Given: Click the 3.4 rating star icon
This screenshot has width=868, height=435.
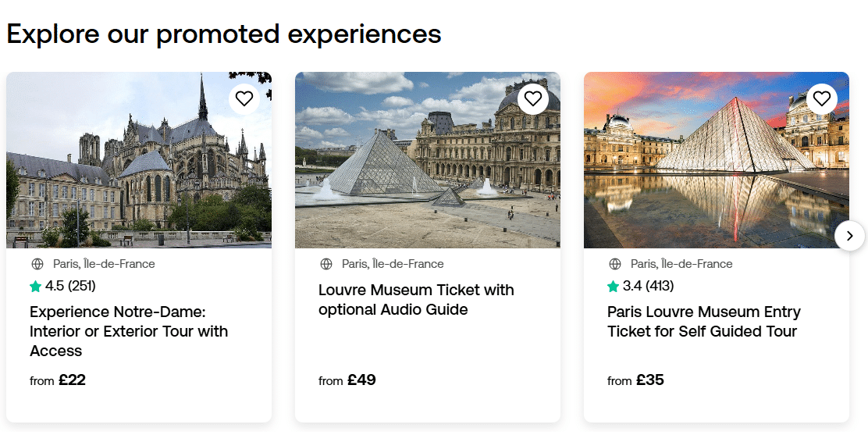Looking at the screenshot, I should click(614, 286).
